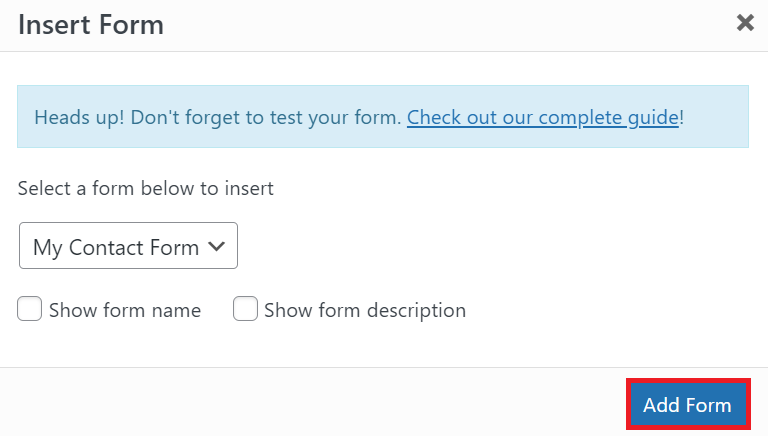Click 'Select a form below to insert' label

pyautogui.click(x=146, y=188)
